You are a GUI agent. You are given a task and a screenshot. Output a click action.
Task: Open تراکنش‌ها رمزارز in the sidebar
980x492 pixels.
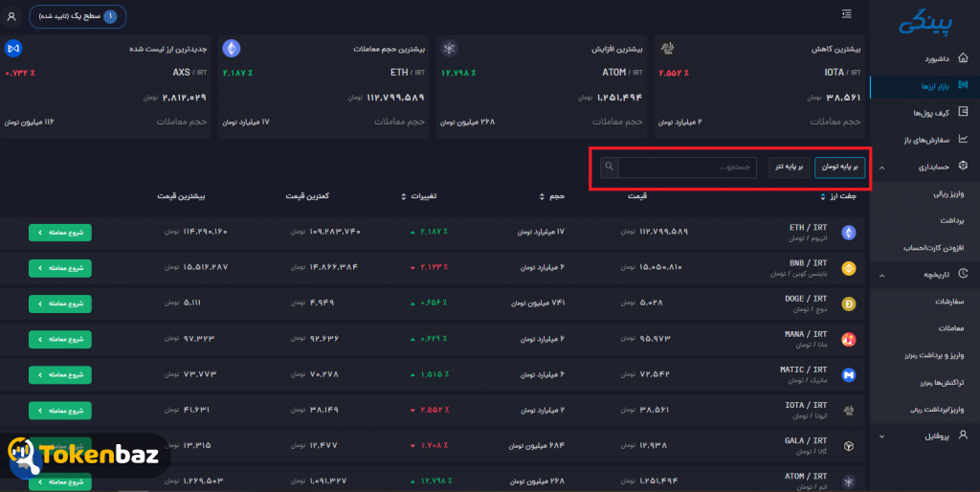(x=942, y=383)
